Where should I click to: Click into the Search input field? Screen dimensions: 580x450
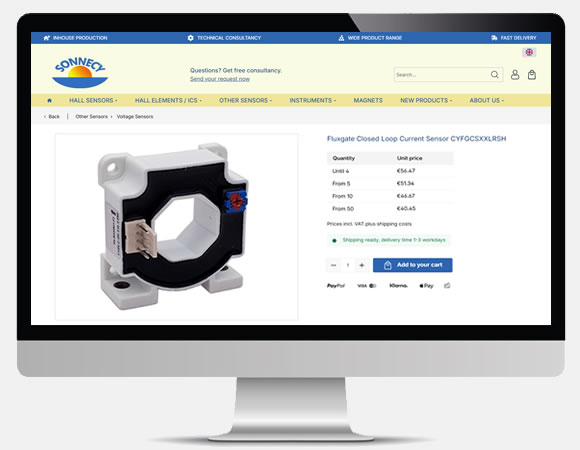click(x=442, y=75)
